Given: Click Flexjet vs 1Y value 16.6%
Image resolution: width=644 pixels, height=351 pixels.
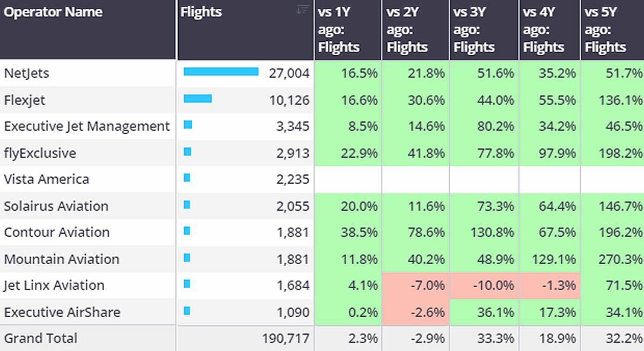Looking at the screenshot, I should pyautogui.click(x=360, y=100).
